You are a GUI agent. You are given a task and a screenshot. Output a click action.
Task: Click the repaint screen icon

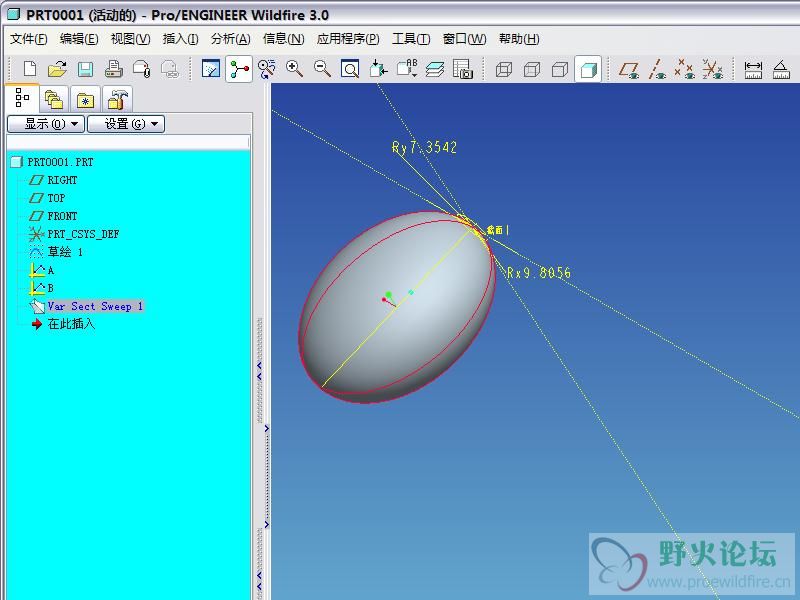coord(211,68)
